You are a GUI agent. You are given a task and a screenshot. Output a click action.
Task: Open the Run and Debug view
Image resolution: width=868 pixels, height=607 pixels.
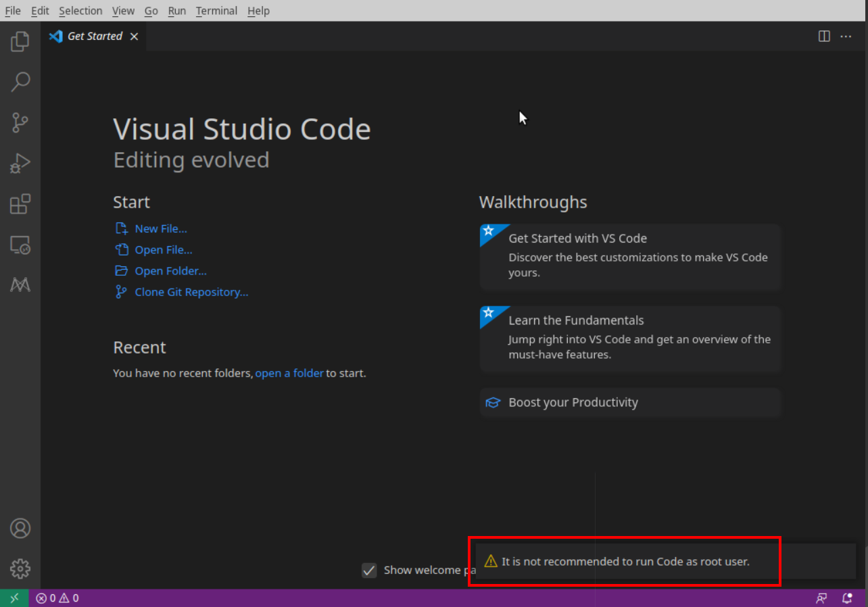(x=20, y=164)
